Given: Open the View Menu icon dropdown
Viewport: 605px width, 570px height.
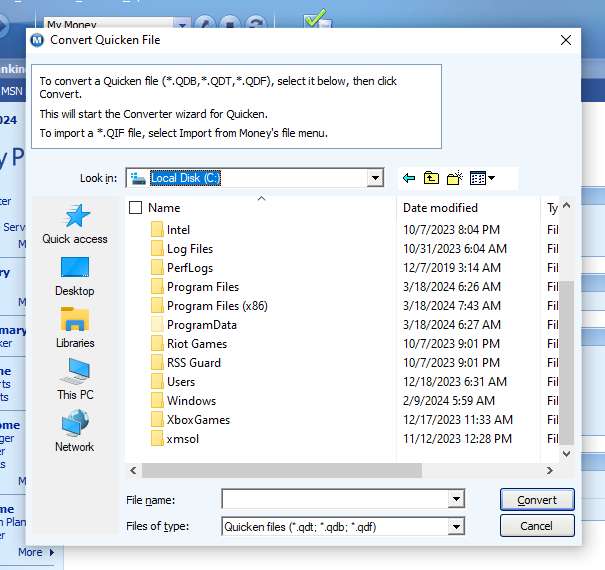Looking at the screenshot, I should tap(482, 178).
